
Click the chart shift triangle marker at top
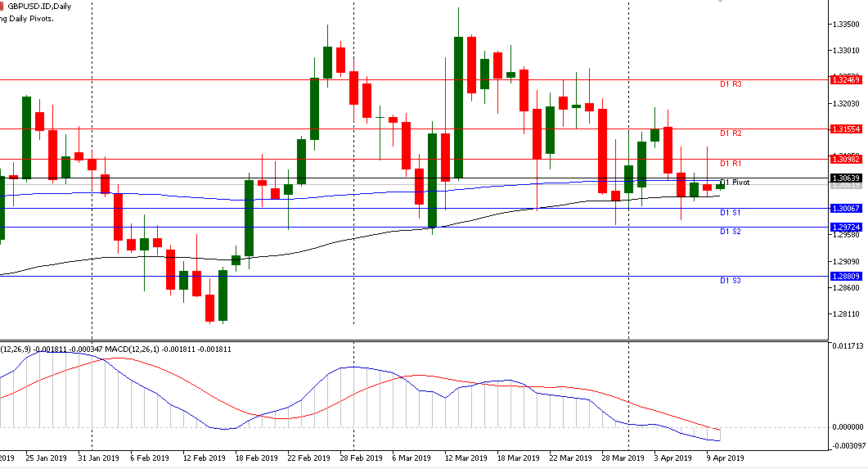click(x=720, y=2)
